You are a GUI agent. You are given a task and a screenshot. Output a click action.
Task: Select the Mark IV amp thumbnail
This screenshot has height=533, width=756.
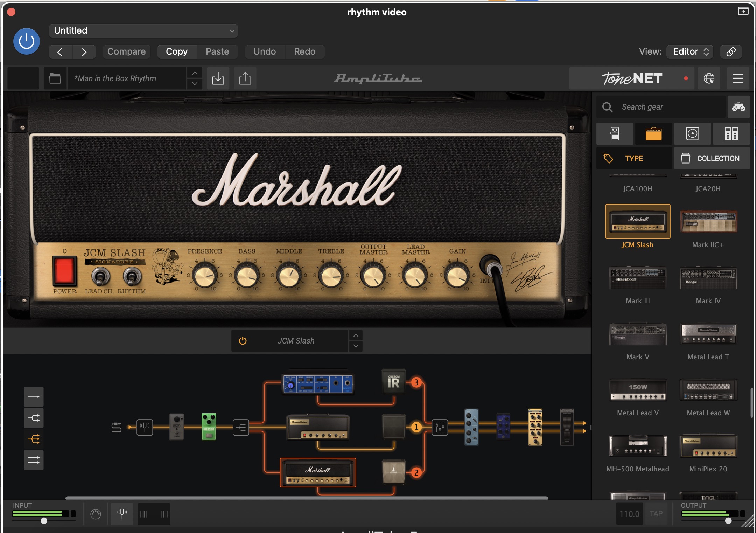(x=708, y=278)
